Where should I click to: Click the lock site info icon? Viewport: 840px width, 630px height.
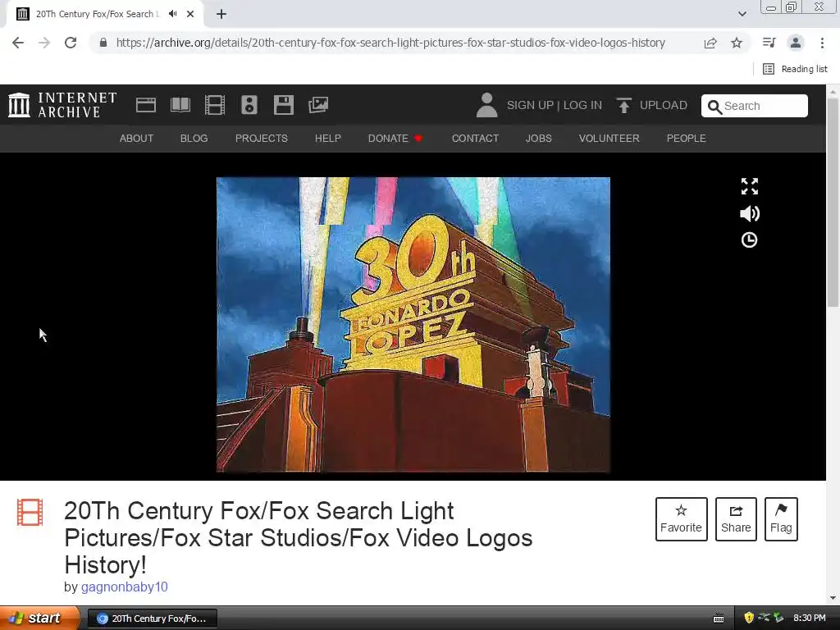click(x=103, y=43)
